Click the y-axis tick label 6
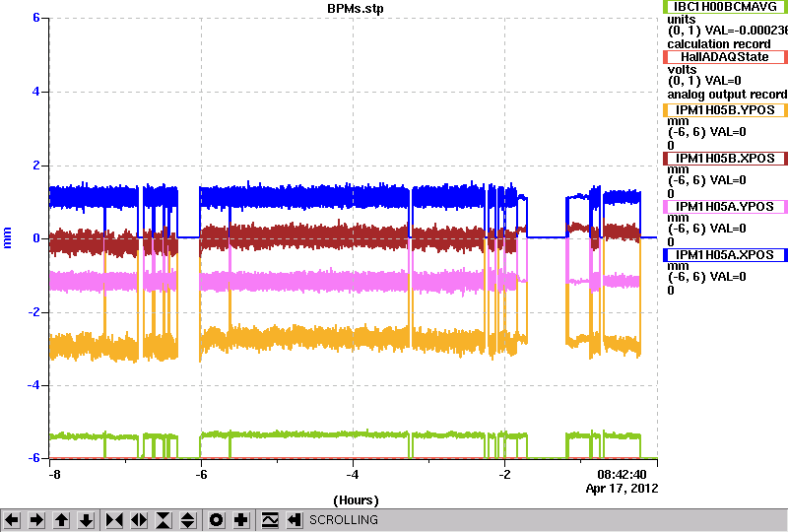 pyautogui.click(x=36, y=18)
